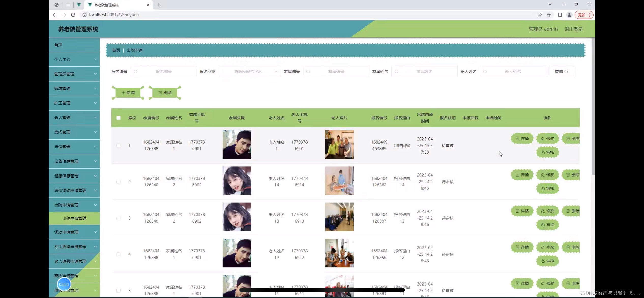The width and height of the screenshot is (644, 298).
Task: Expand the 家属管理 sidebar menu
Action: pos(74,88)
